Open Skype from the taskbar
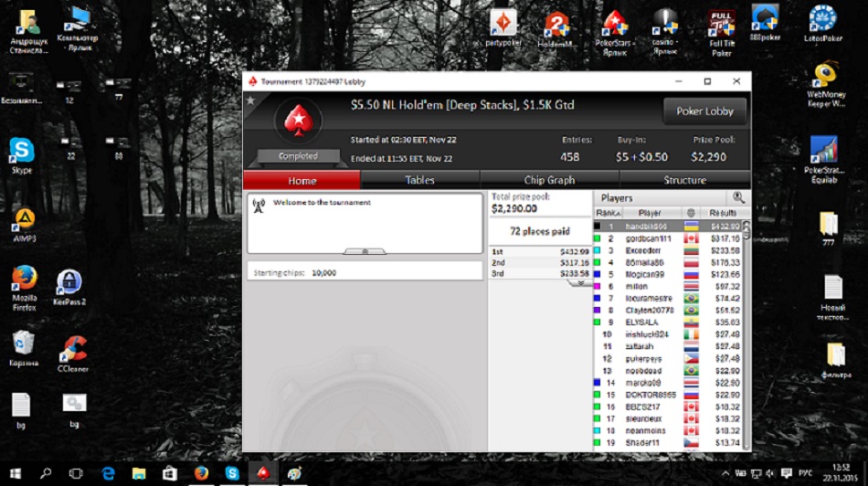This screenshot has width=868, height=486. tap(232, 473)
